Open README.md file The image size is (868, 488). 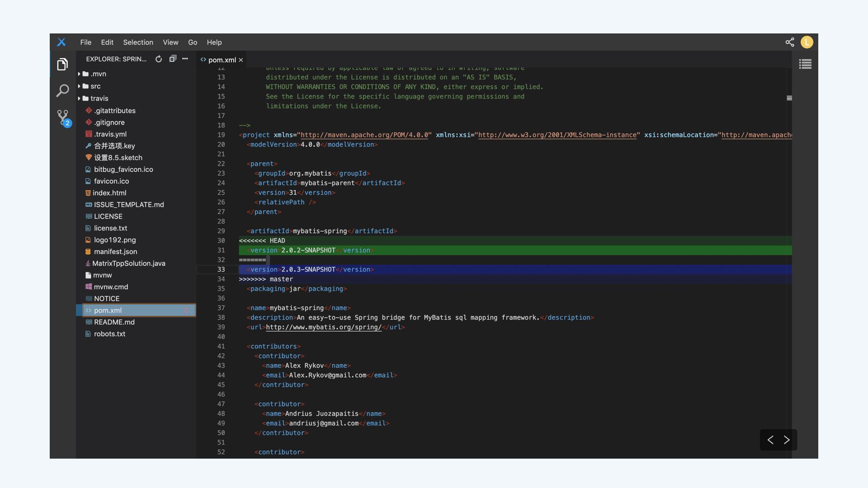(x=114, y=322)
